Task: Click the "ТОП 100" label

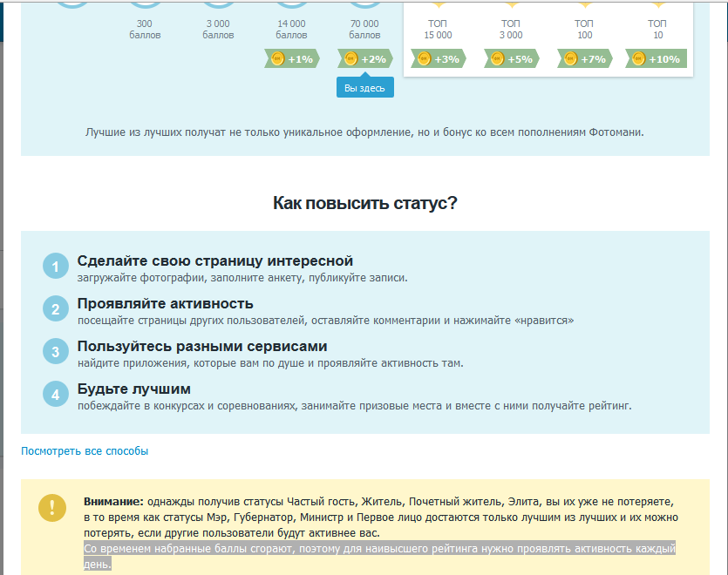Action: [x=584, y=30]
